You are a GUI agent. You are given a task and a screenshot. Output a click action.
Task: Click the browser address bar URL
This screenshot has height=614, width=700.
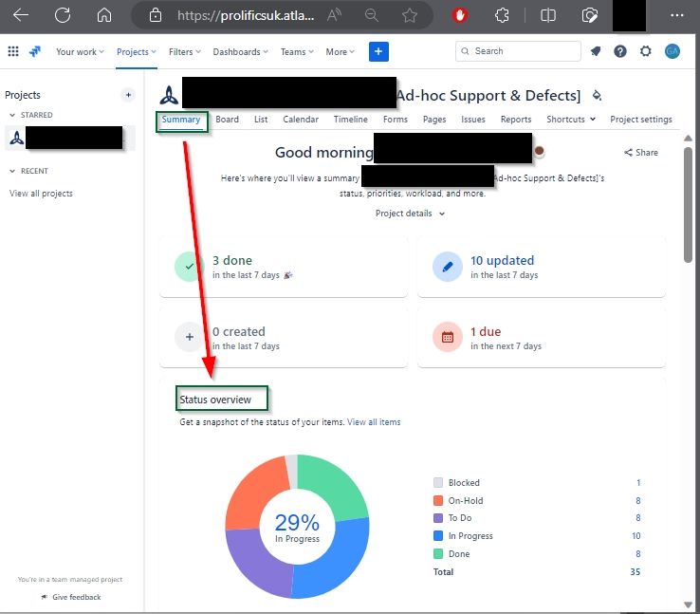tap(246, 15)
